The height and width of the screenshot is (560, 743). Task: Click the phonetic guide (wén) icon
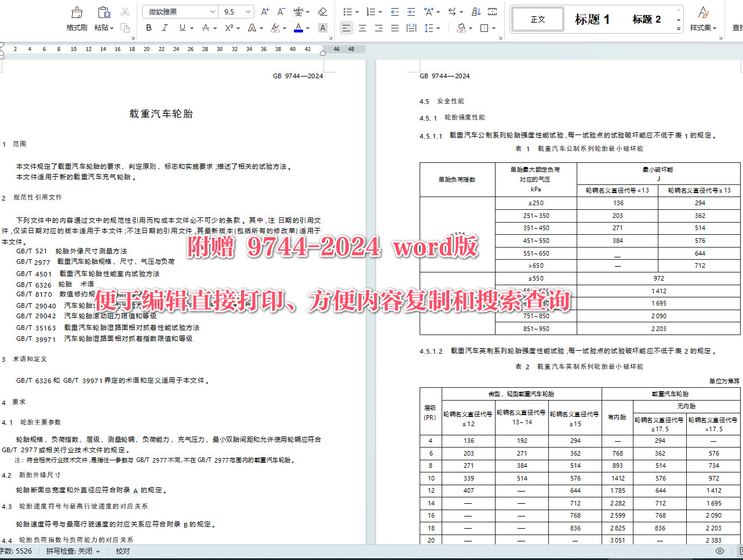pyautogui.click(x=298, y=12)
